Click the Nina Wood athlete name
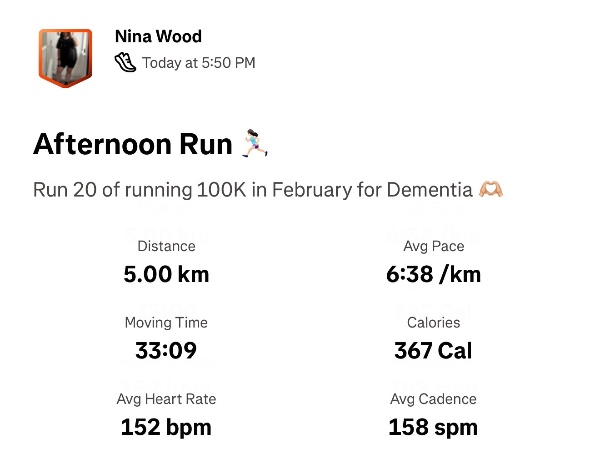The height and width of the screenshot is (450, 600). pos(158,37)
